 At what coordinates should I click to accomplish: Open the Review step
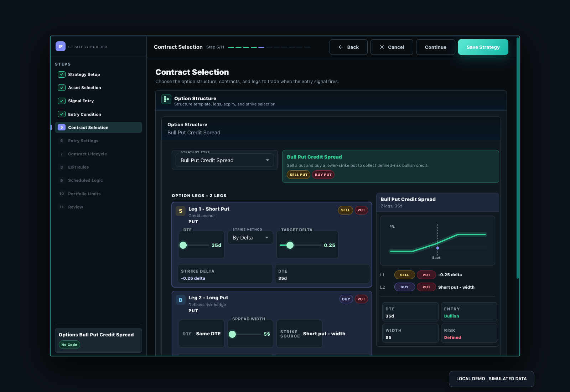(98, 207)
